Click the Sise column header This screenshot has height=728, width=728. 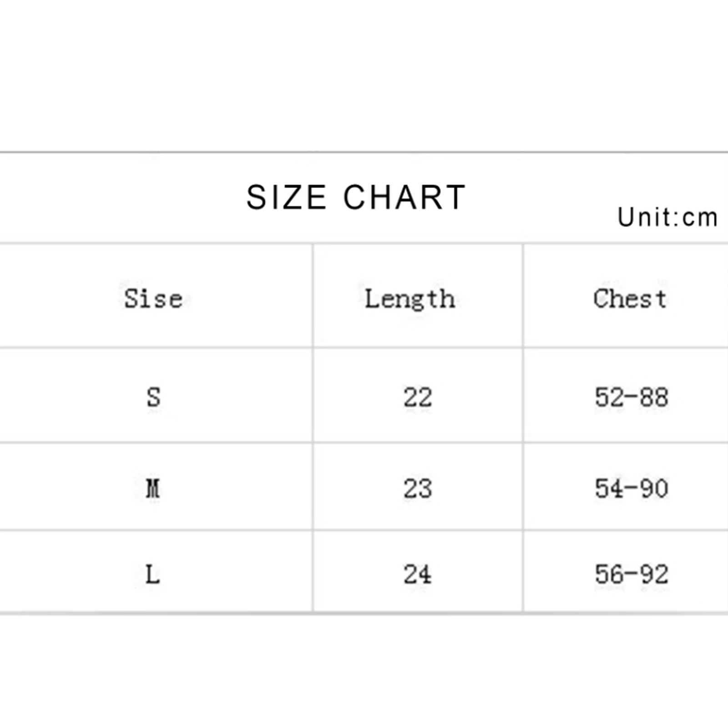[153, 299]
